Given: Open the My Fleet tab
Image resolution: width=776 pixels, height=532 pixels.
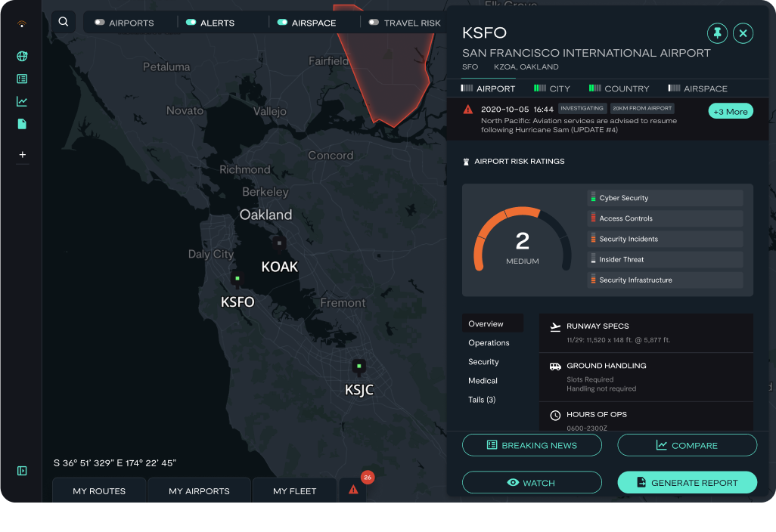Looking at the screenshot, I should point(294,490).
